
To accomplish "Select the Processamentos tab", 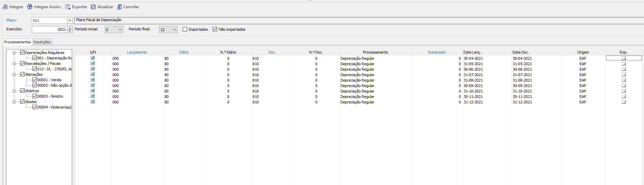I will click(x=17, y=42).
